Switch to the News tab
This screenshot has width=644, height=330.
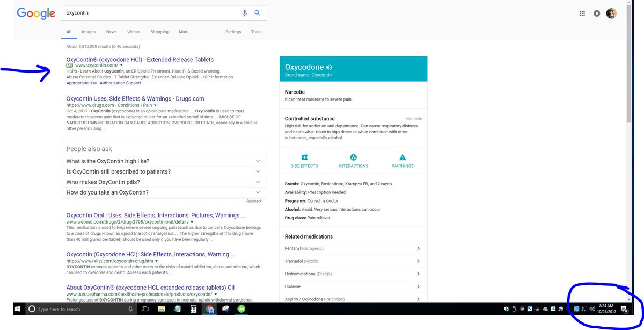tap(111, 32)
